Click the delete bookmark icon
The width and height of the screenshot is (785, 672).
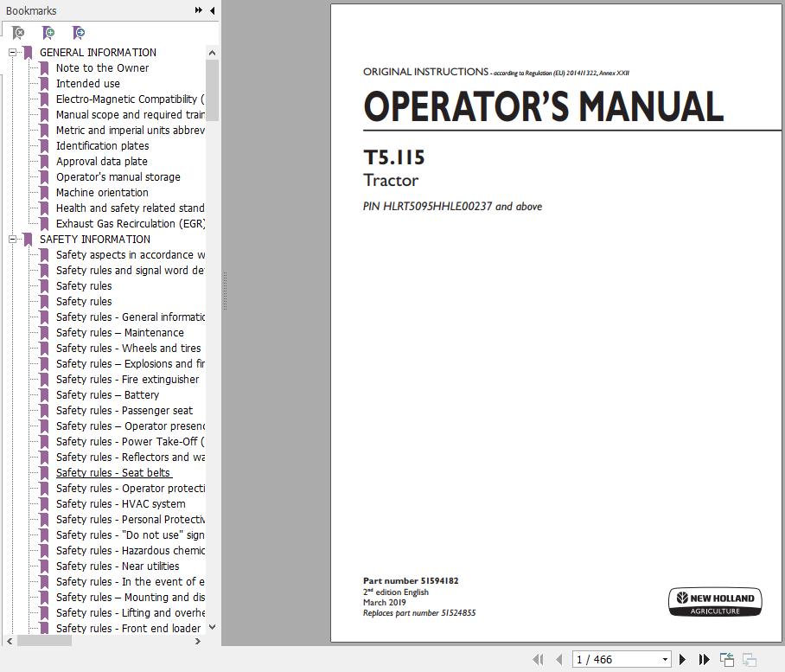point(18,32)
